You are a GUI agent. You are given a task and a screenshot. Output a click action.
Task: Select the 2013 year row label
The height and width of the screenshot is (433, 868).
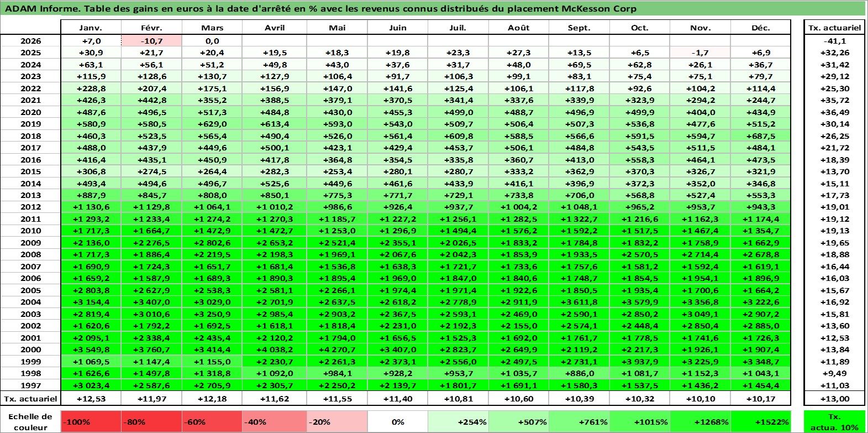[30, 195]
